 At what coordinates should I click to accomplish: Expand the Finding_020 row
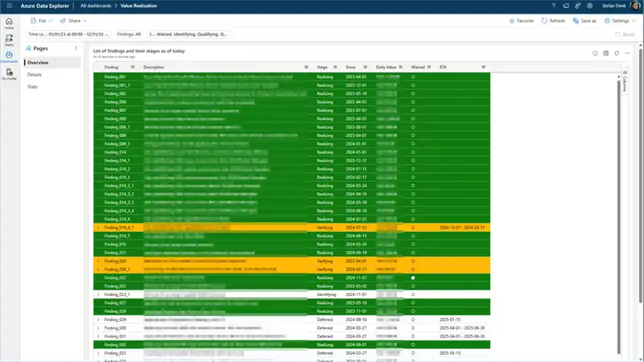[98, 261]
